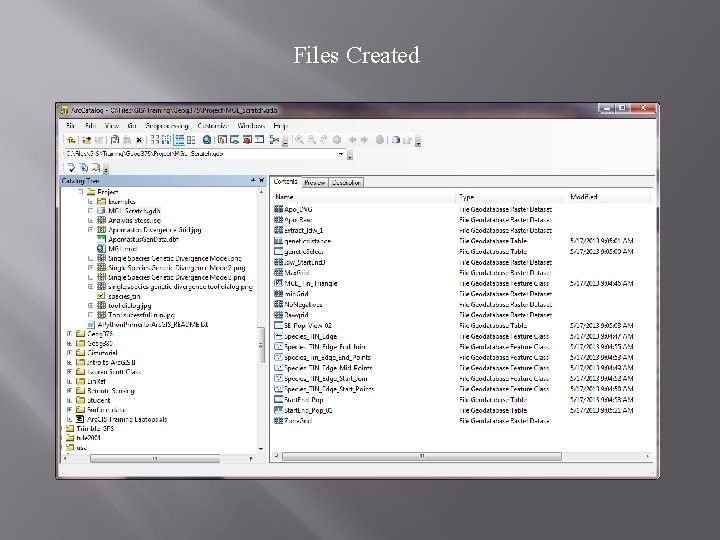The image size is (720, 540).
Task: Select the Zoom Out tool
Action: tap(312, 140)
